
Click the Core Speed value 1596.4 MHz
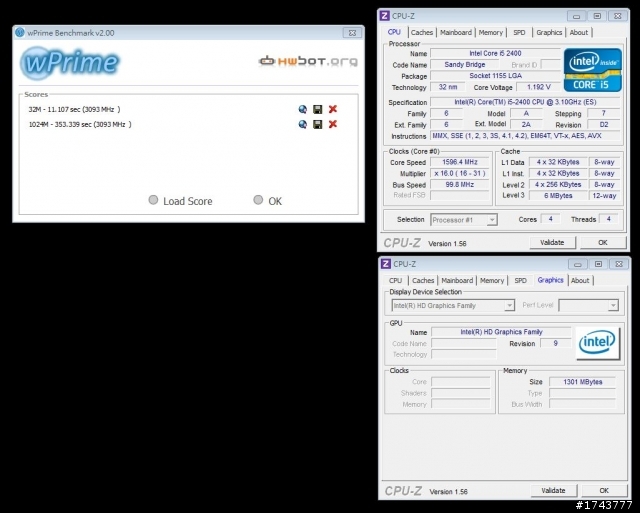click(460, 162)
